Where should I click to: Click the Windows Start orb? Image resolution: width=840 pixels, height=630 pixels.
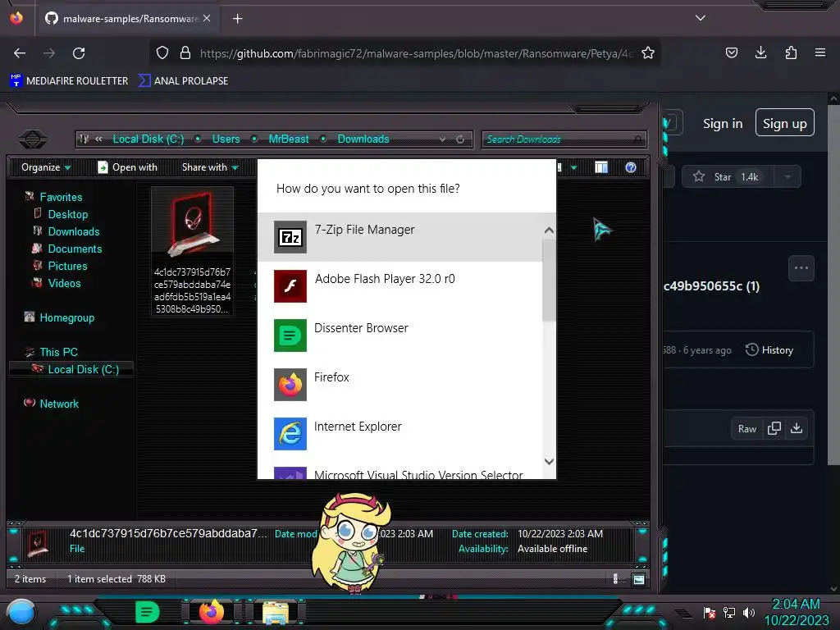pos(21,612)
